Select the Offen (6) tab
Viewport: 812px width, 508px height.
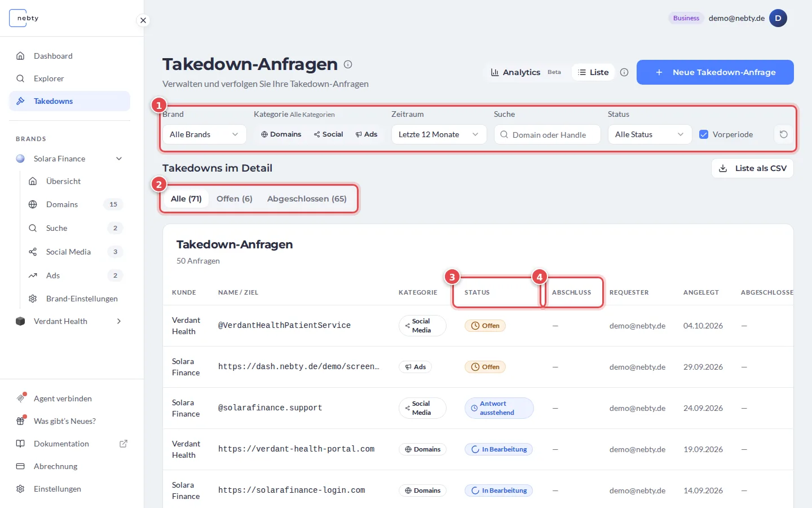[235, 199]
